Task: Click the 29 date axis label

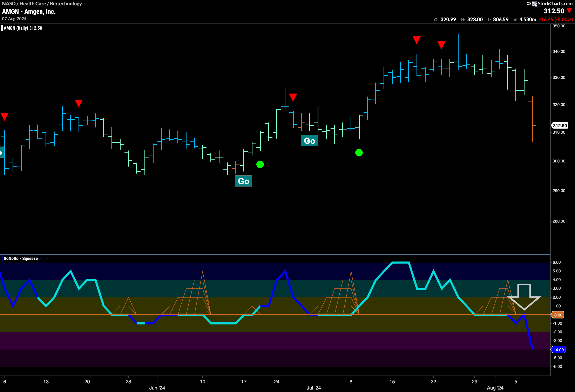Action: [x=475, y=382]
